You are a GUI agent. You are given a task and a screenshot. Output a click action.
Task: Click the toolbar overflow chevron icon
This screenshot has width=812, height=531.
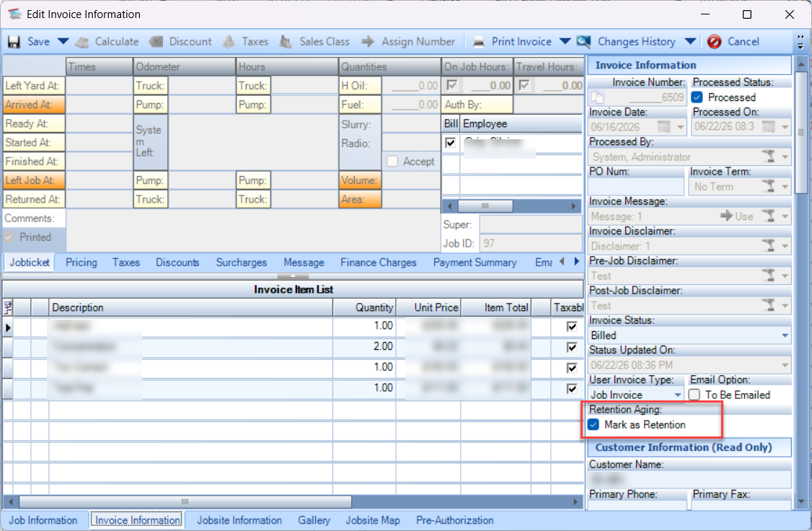point(800,42)
